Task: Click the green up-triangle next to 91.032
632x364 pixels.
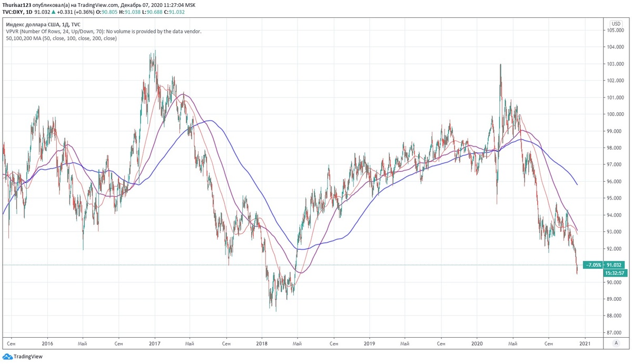Action: point(53,11)
